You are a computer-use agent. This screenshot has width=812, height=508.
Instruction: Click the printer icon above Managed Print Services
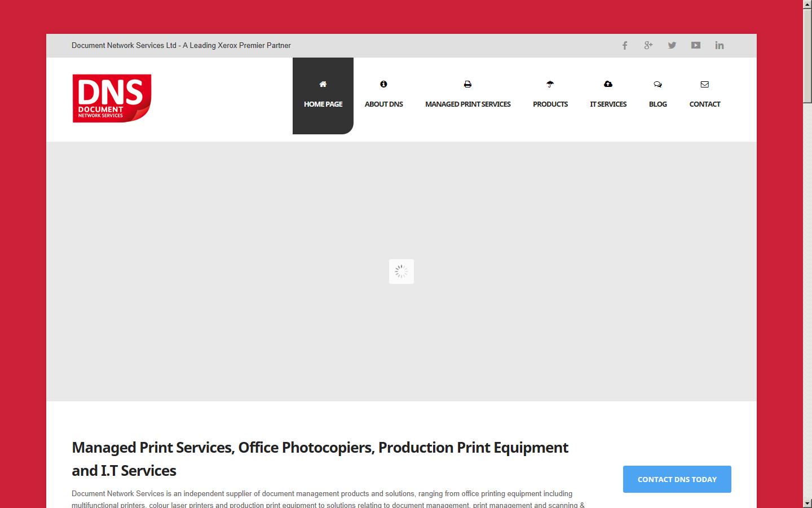[467, 84]
